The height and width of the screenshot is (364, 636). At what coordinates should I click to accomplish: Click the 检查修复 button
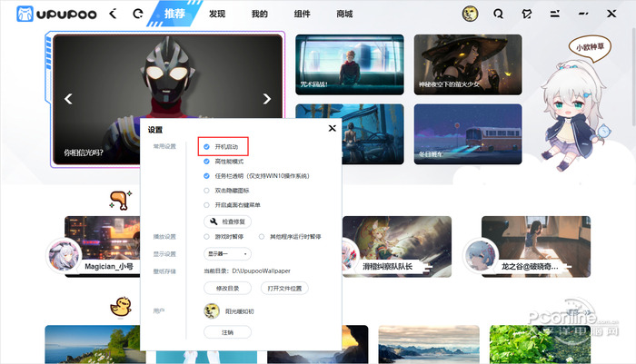(227, 221)
